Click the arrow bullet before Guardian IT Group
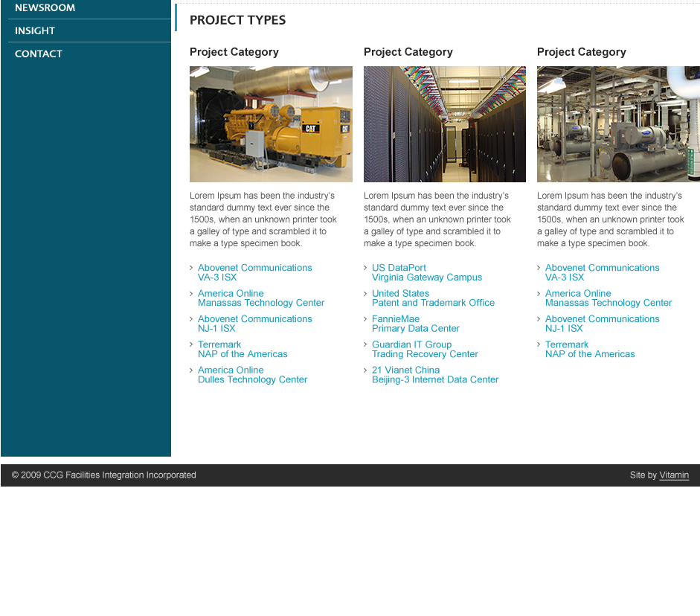The height and width of the screenshot is (616, 700). [366, 345]
